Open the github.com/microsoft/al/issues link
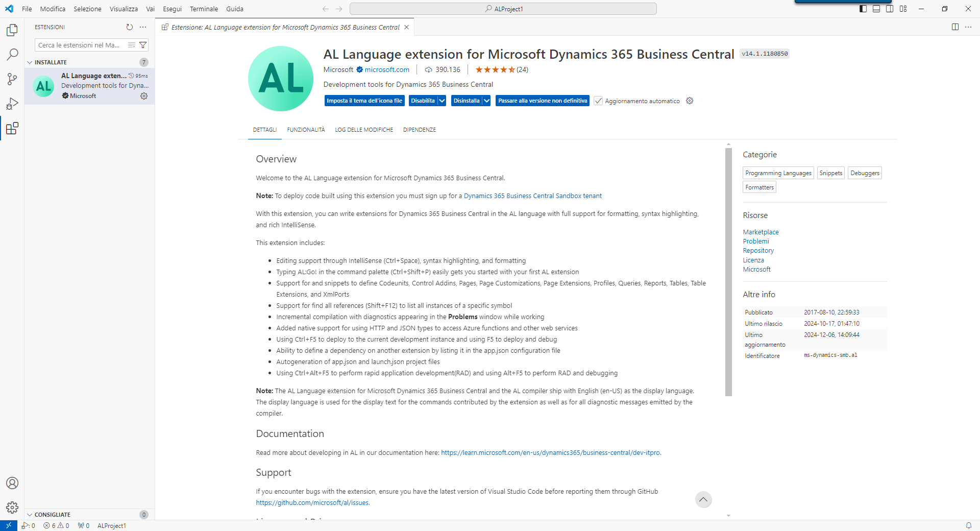Screen dimensions: 980x531 click(313, 502)
